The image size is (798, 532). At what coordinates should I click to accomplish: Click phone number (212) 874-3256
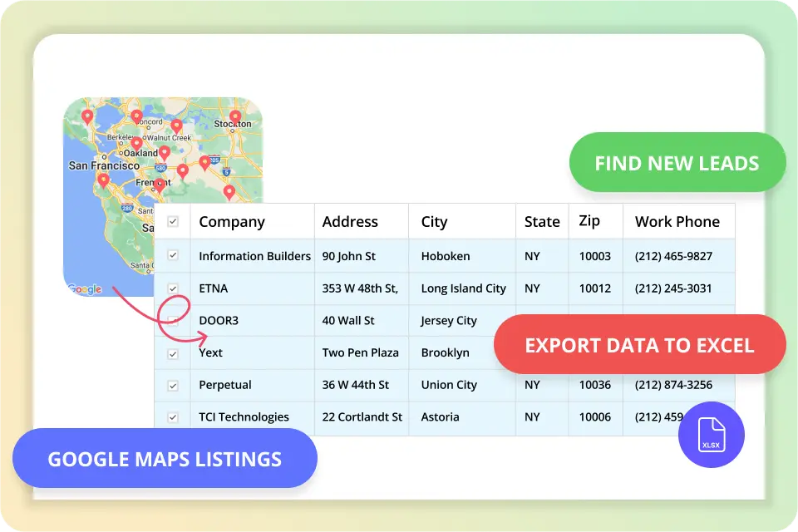click(673, 385)
